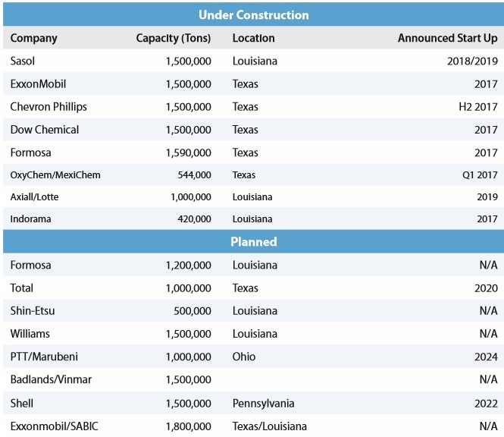Click the 'Q1 2017' start up value
The height and width of the screenshot is (437, 504).
coord(481,175)
